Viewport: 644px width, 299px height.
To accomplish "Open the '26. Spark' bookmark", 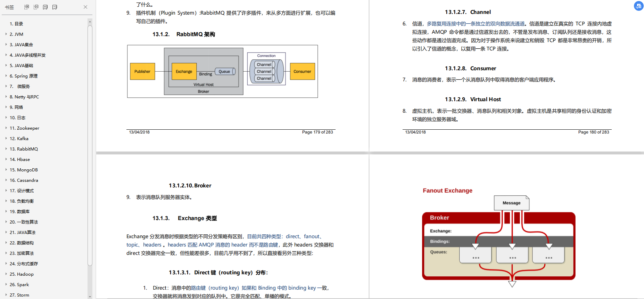I will (x=19, y=284).
